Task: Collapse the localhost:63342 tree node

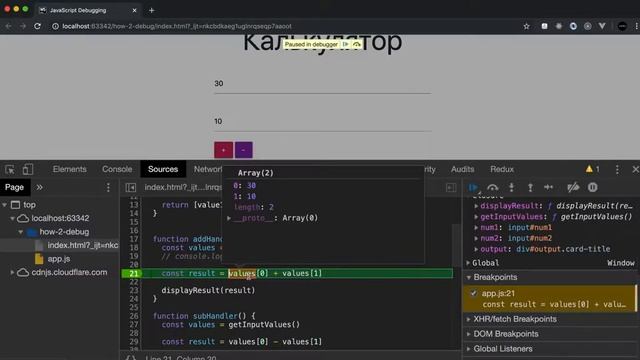Action: point(13,218)
